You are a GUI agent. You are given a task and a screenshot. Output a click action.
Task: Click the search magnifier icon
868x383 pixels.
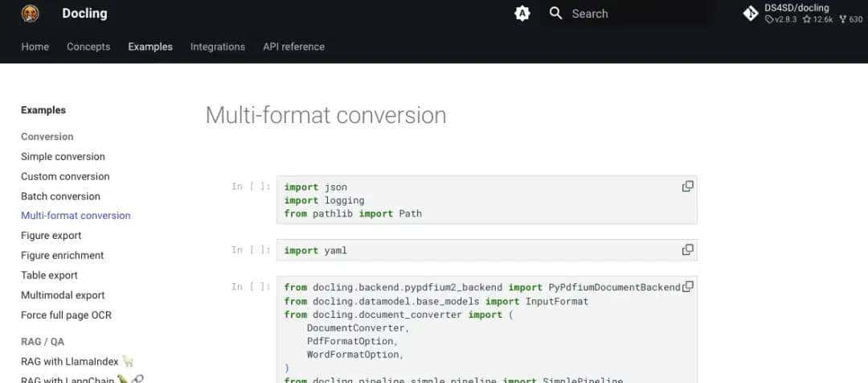point(555,14)
